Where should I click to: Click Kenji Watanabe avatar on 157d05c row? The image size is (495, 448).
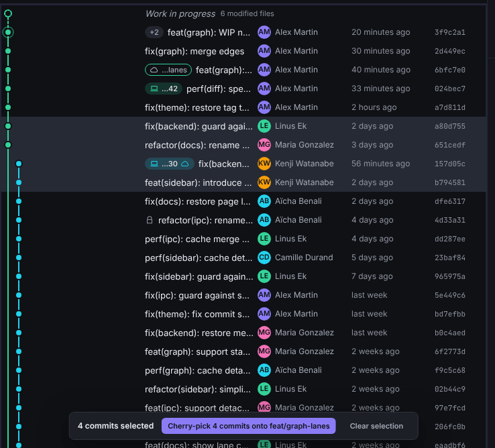tap(264, 164)
